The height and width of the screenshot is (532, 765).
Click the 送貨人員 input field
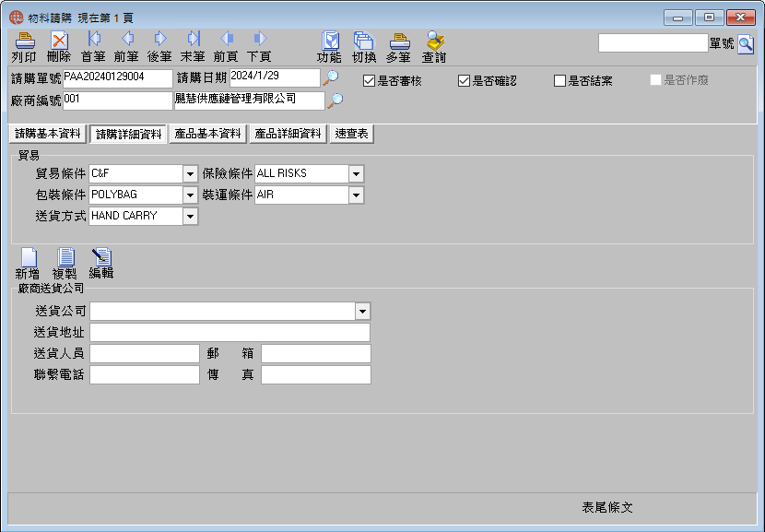click(x=145, y=353)
